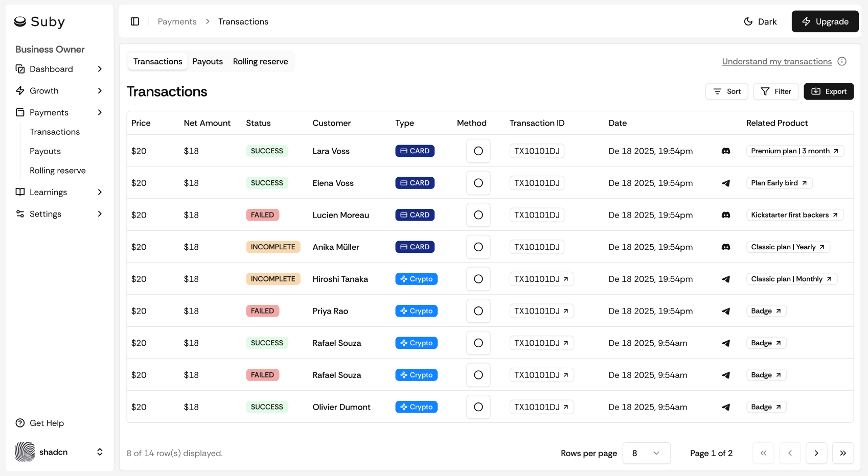The image size is (868, 476).
Task: Click the FAILED status badge for Priya Rao
Action: coord(262,311)
